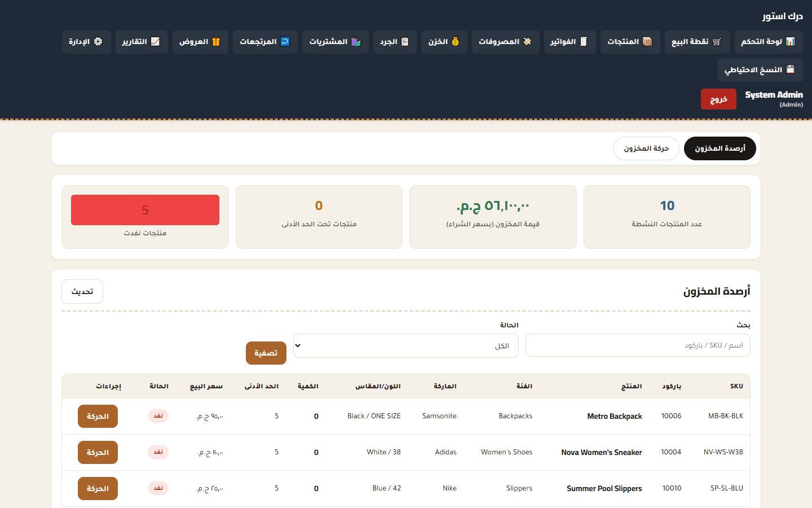The image size is (812, 508).
Task: Open الحركة for Nova Women's Sneaker row
Action: pos(98,453)
